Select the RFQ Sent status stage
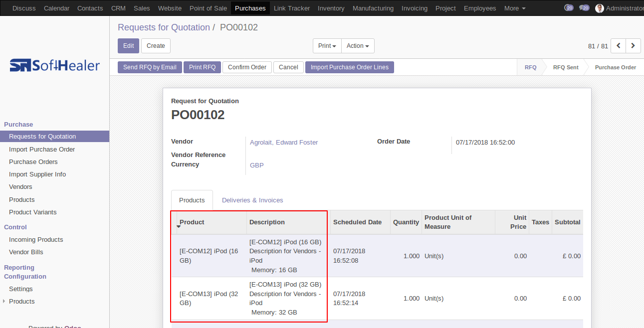Screen dimensions: 644x328 pos(566,67)
